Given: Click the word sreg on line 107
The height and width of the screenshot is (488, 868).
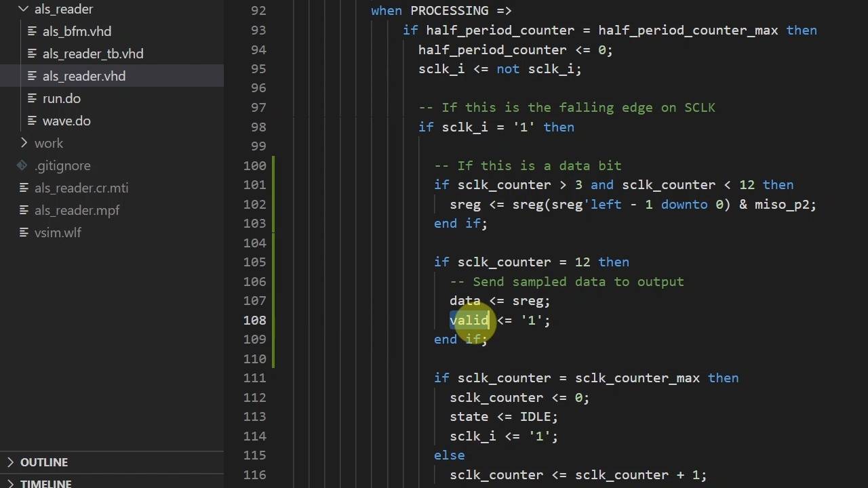Looking at the screenshot, I should tap(531, 300).
